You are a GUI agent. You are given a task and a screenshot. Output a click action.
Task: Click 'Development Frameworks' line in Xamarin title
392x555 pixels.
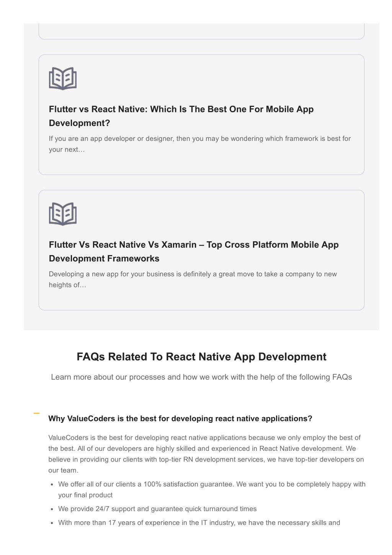pyautogui.click(x=104, y=259)
